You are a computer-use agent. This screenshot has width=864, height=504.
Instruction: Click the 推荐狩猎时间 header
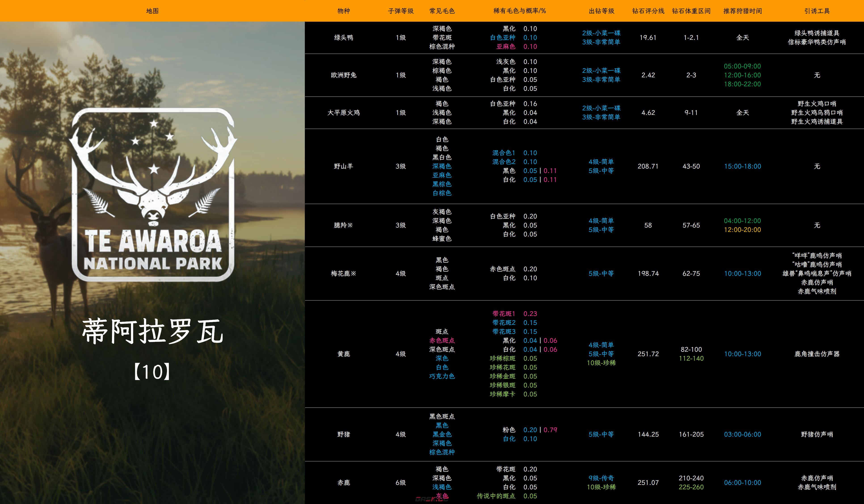(742, 11)
